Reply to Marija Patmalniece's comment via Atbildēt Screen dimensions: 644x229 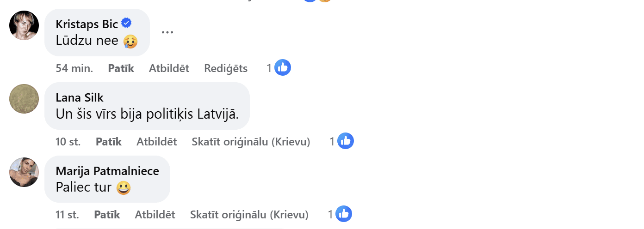[x=155, y=215]
